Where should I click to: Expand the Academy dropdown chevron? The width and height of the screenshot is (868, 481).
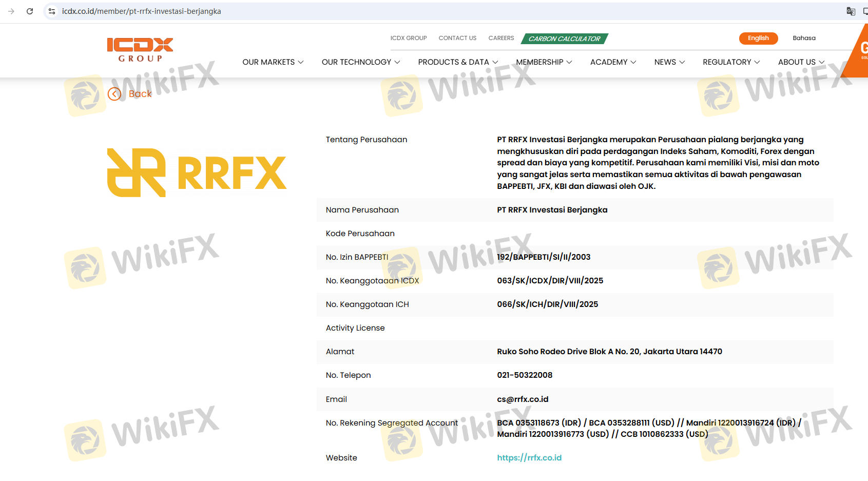coord(633,62)
